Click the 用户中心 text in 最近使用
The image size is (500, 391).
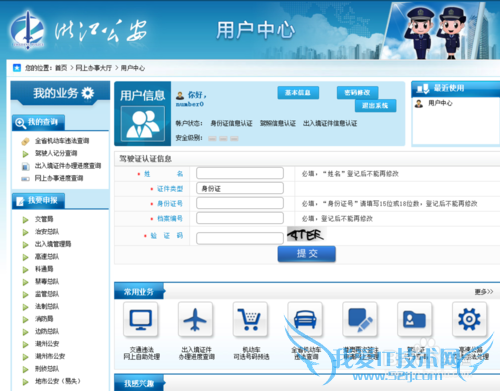click(x=440, y=103)
